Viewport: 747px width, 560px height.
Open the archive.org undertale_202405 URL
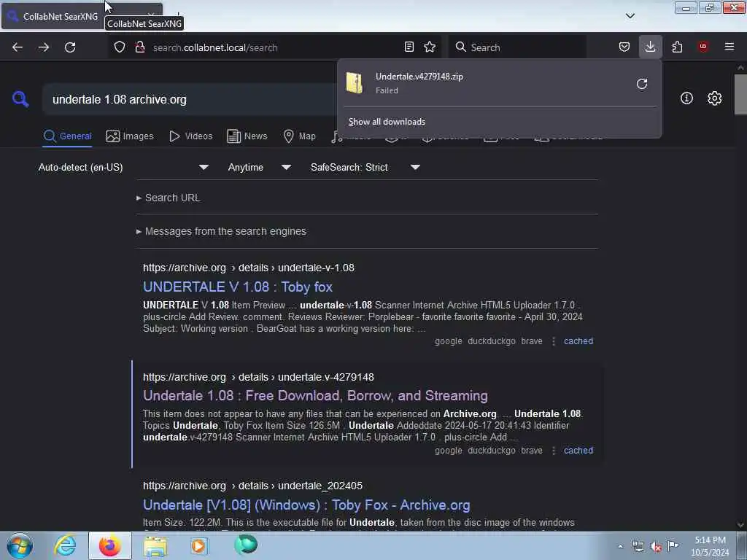coord(253,486)
